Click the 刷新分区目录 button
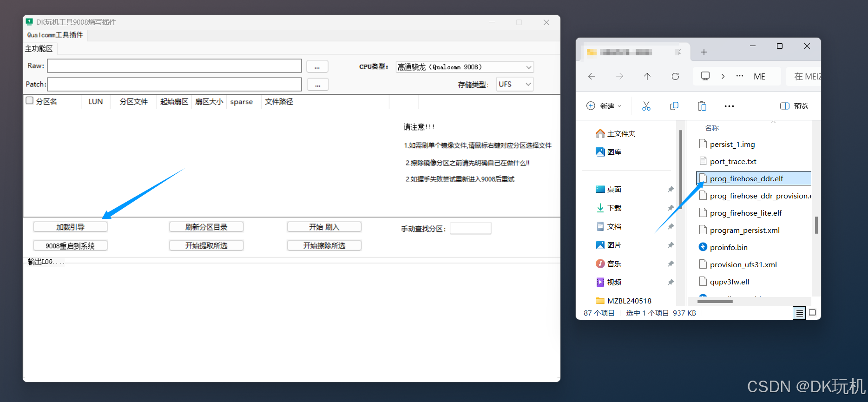Image resolution: width=868 pixels, height=402 pixels. pyautogui.click(x=206, y=227)
